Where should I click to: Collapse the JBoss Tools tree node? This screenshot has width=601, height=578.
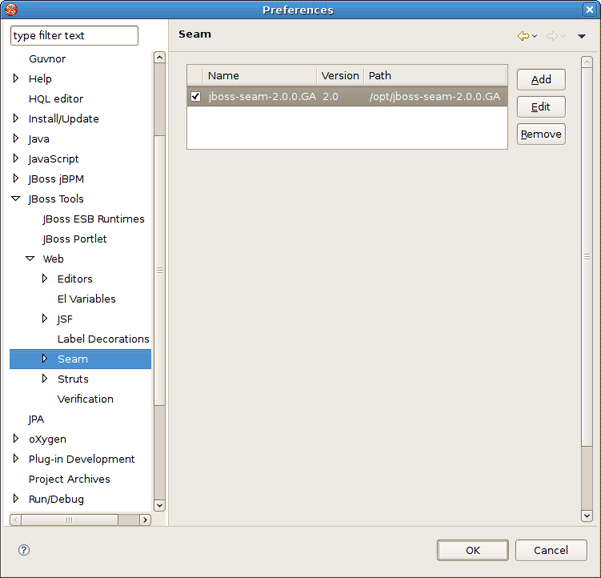click(x=16, y=199)
